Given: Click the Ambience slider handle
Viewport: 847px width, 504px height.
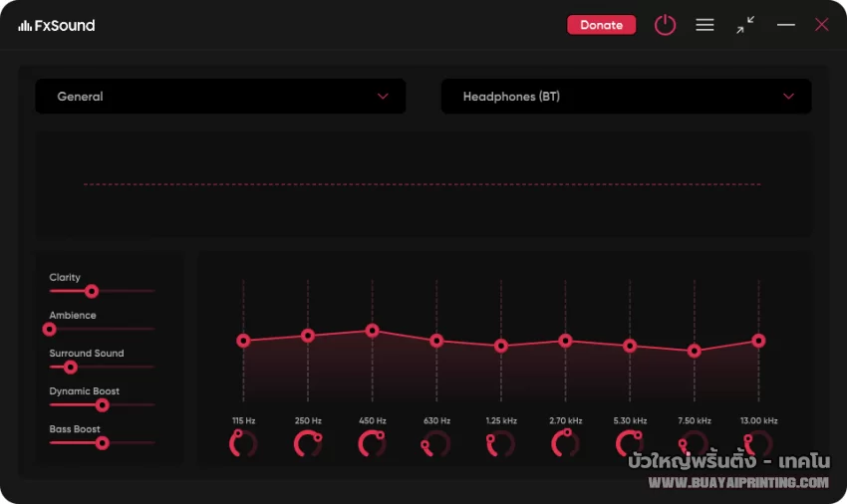Looking at the screenshot, I should click(50, 329).
